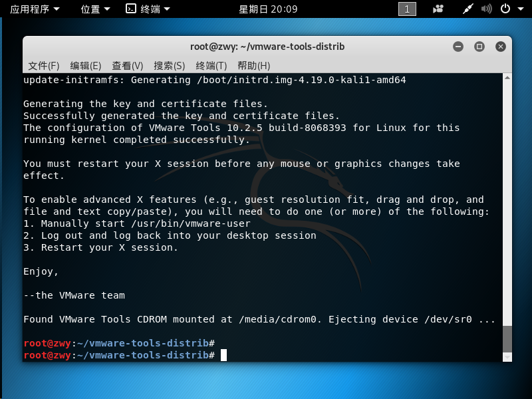The image size is (532, 399).
Task: Click the text 'running kernel completed successfully.'
Action: click(137, 140)
